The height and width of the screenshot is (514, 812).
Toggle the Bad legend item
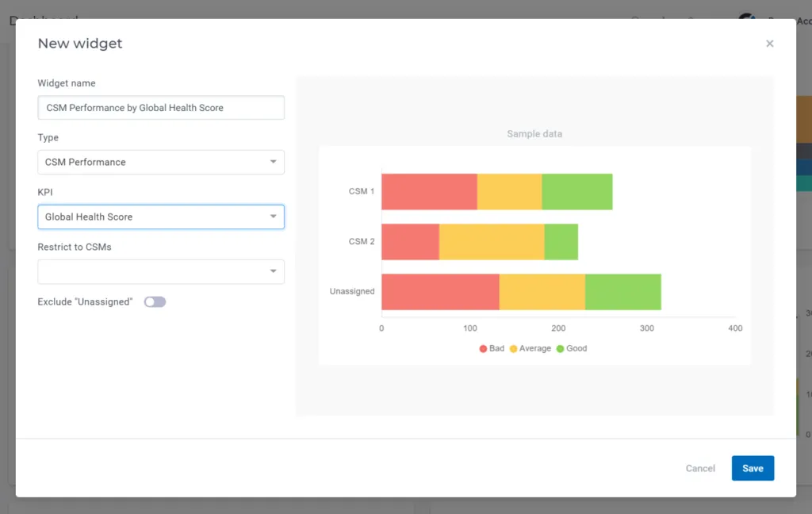[x=492, y=349]
